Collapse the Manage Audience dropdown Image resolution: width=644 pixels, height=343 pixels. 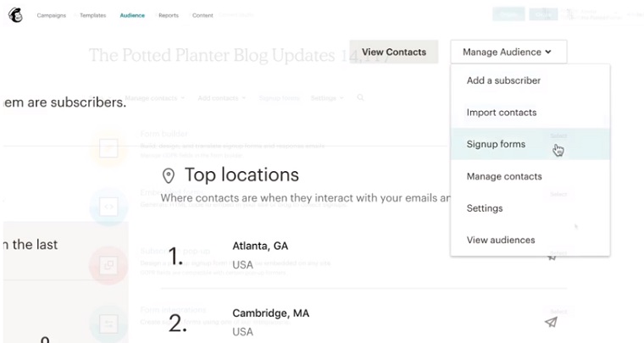(508, 52)
